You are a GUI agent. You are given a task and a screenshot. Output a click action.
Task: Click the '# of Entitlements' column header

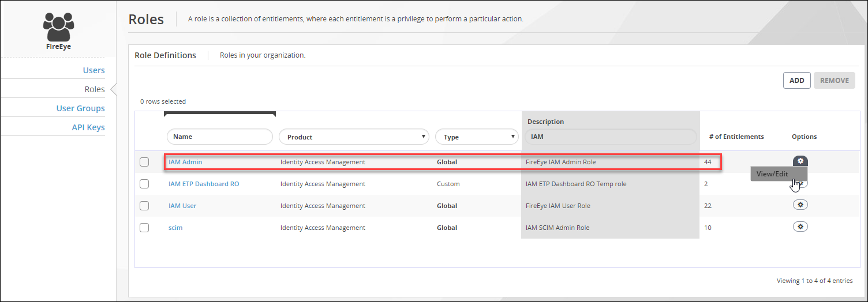pyautogui.click(x=736, y=137)
